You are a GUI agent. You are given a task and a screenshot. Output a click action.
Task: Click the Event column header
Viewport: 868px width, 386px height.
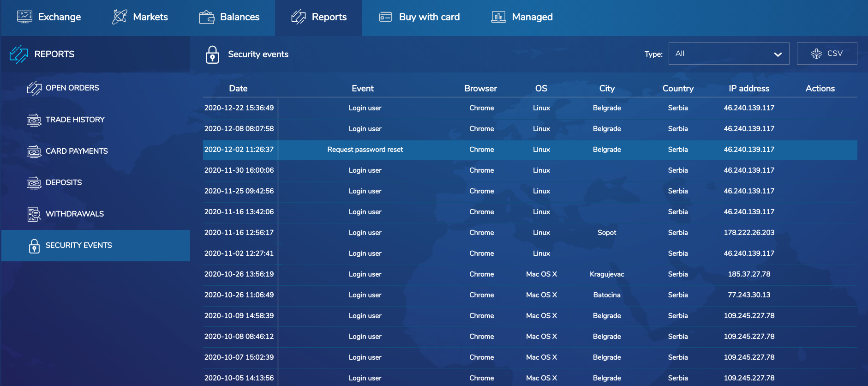tap(363, 88)
